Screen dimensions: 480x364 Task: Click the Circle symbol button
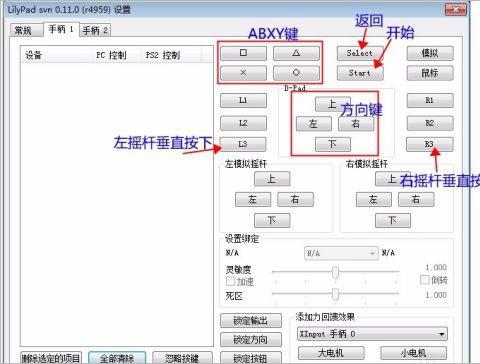(296, 73)
